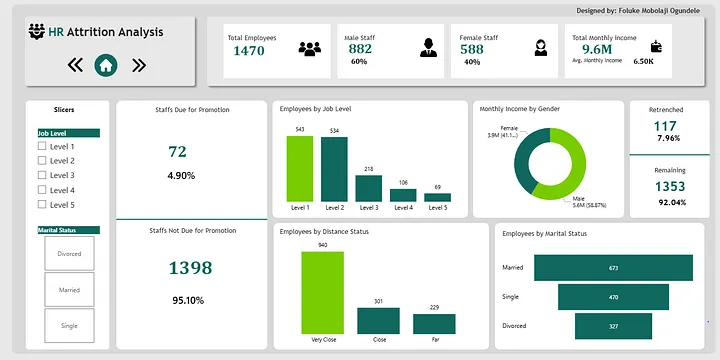
Task: Click the Level 4 bar in job level chart
Action: [403, 195]
